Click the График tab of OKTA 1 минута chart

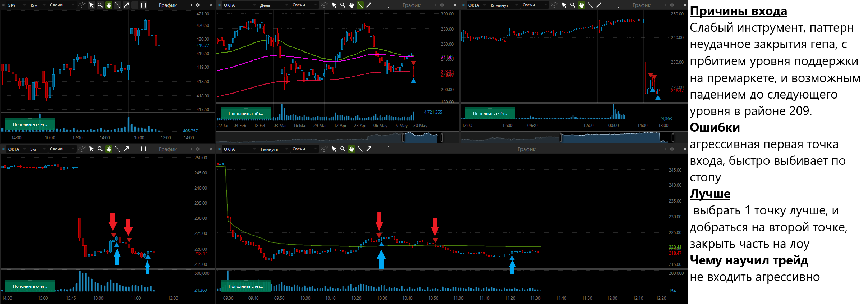point(527,149)
